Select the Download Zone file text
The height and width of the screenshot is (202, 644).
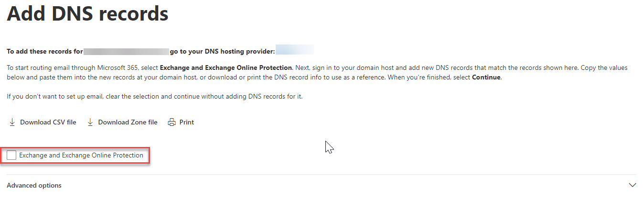128,122
